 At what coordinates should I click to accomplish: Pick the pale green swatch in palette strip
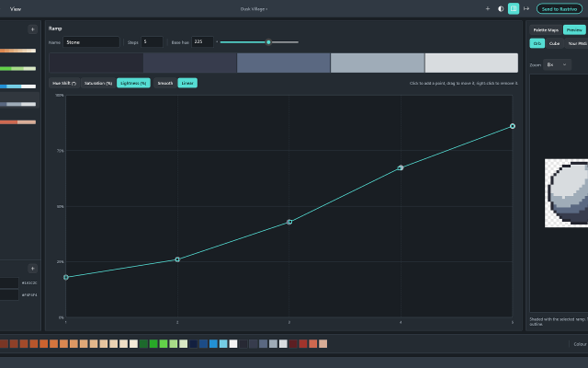coord(184,343)
